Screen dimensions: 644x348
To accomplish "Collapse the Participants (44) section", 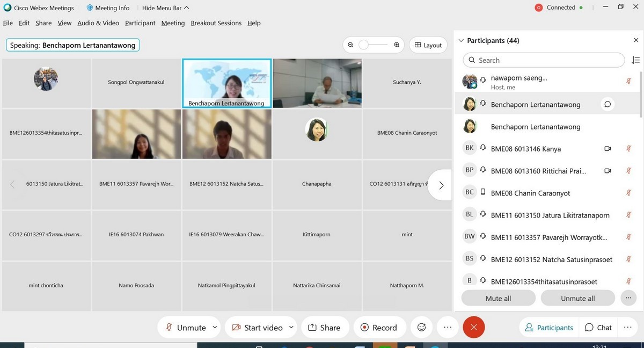I will (460, 41).
